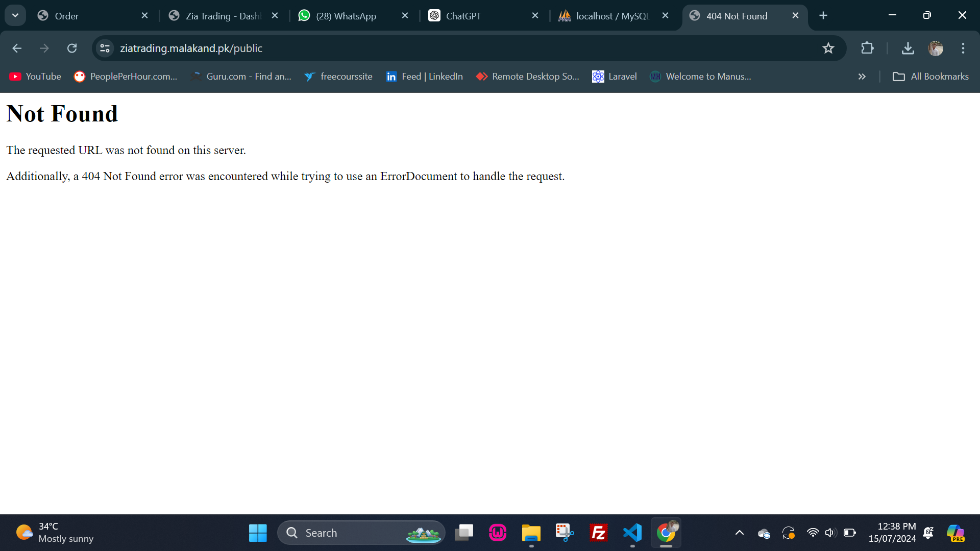Switch to the localhost / MySQL tab

pos(611,16)
